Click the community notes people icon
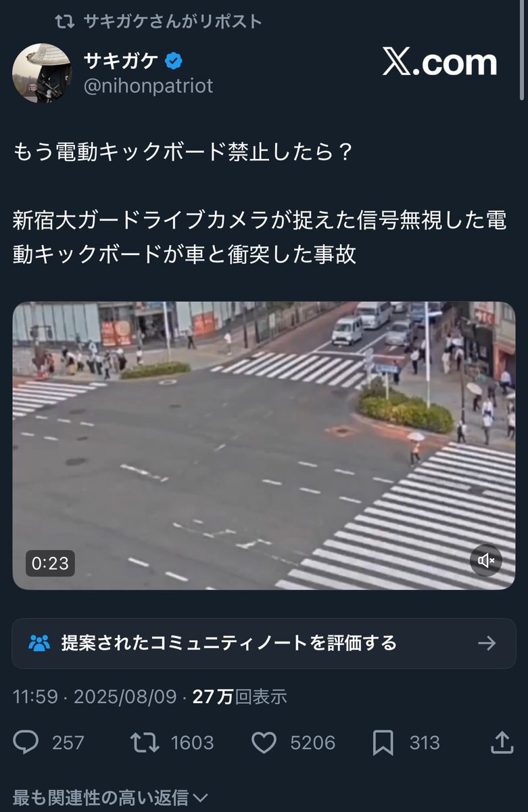Screen dimensions: 528x812 [x=39, y=643]
